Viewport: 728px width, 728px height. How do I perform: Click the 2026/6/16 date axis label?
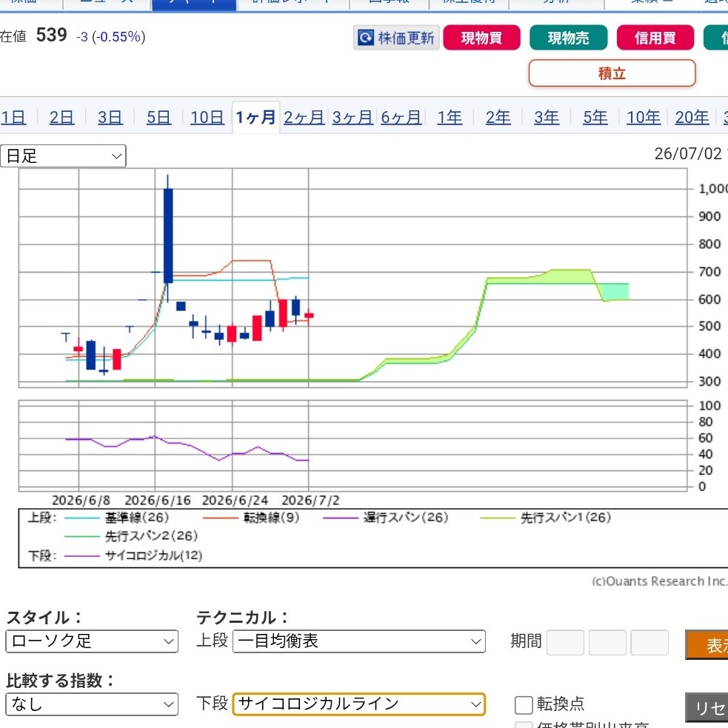(x=158, y=501)
